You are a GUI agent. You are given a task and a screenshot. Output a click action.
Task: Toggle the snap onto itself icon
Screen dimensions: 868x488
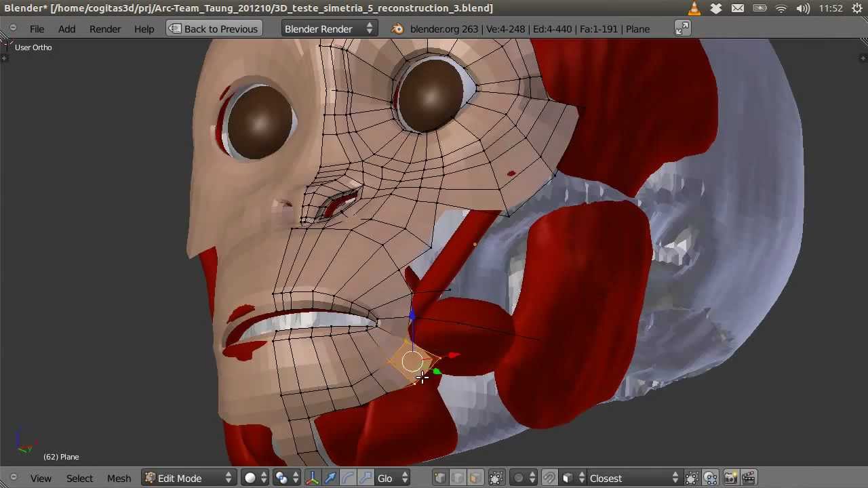click(692, 478)
